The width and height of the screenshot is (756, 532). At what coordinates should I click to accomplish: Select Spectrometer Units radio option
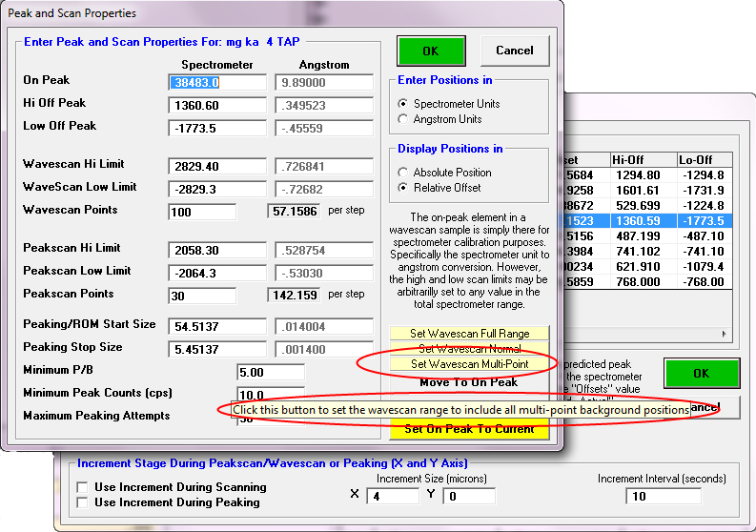(x=403, y=103)
